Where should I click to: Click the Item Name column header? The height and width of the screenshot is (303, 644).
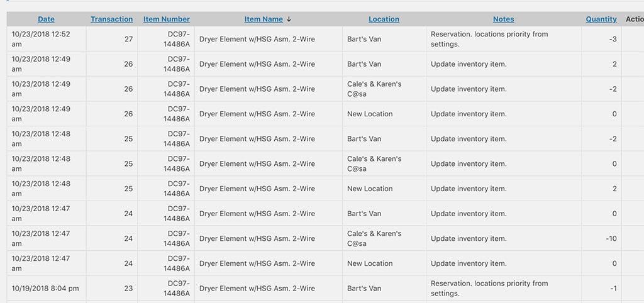click(x=264, y=19)
